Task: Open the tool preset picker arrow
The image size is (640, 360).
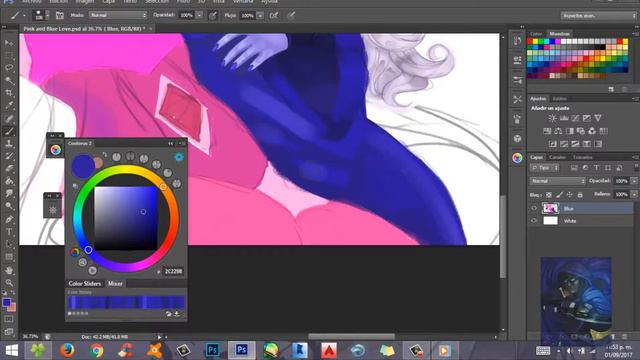Action: [24, 16]
